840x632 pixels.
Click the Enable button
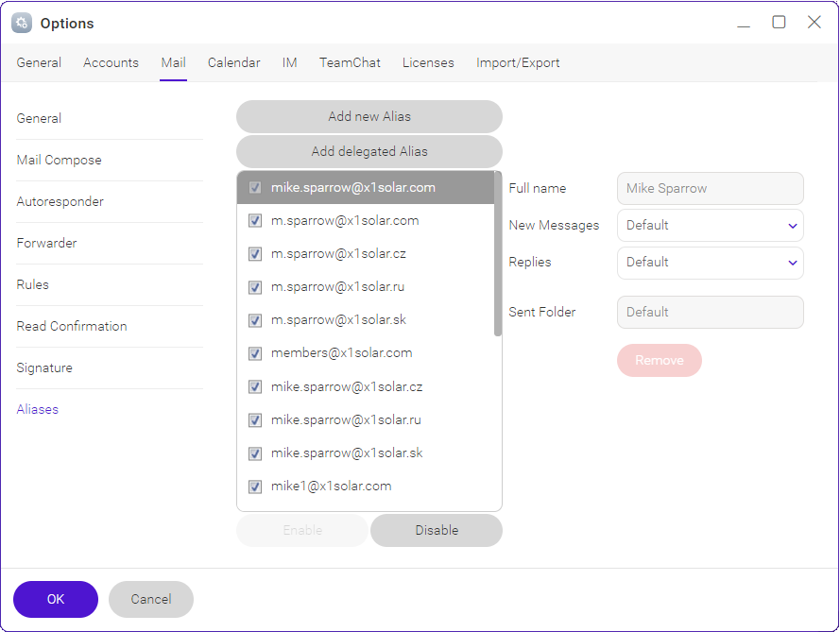click(x=302, y=530)
